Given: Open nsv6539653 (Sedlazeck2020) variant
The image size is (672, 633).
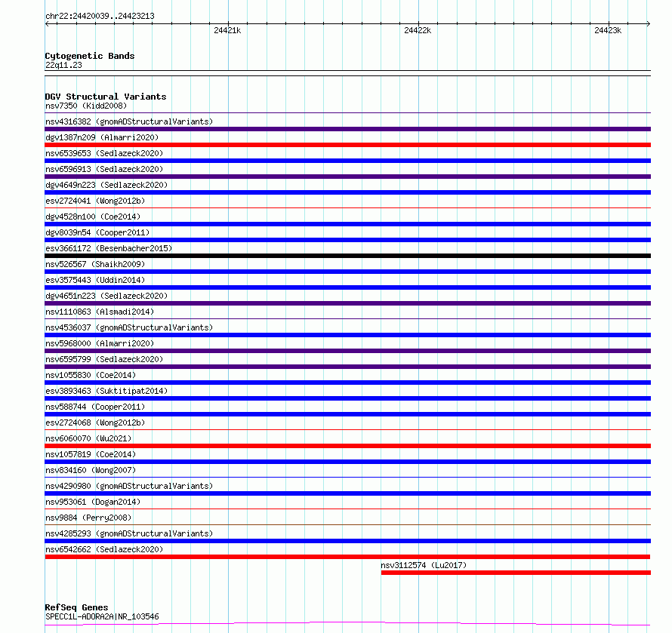Looking at the screenshot, I should pos(104,153).
